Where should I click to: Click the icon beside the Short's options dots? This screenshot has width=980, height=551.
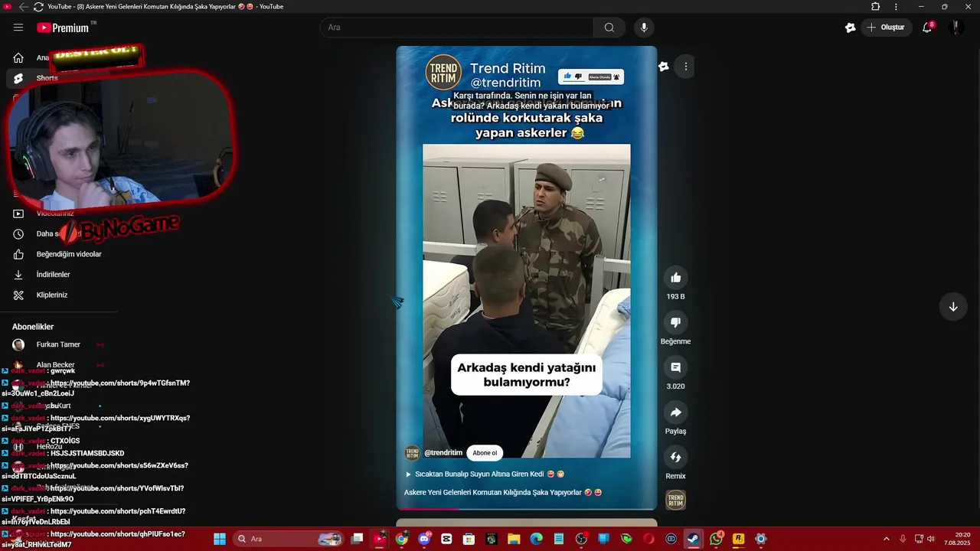pyautogui.click(x=664, y=67)
